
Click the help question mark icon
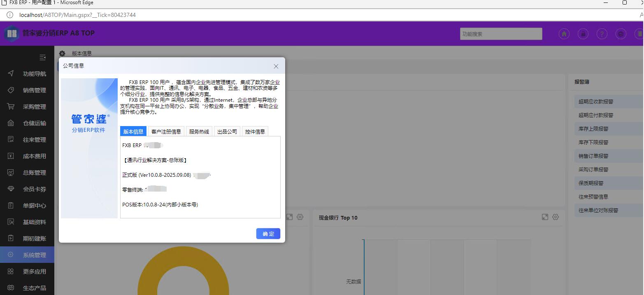[602, 34]
